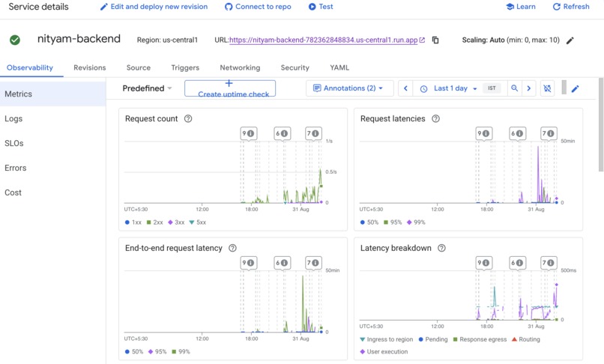Click the time range zoom magnifier icon

pyautogui.click(x=514, y=88)
